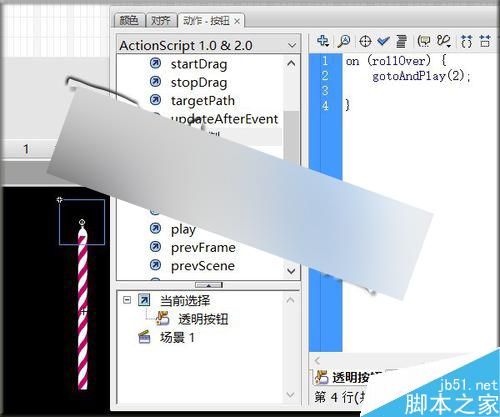Run check syntax with the checkmark icon

(x=384, y=41)
